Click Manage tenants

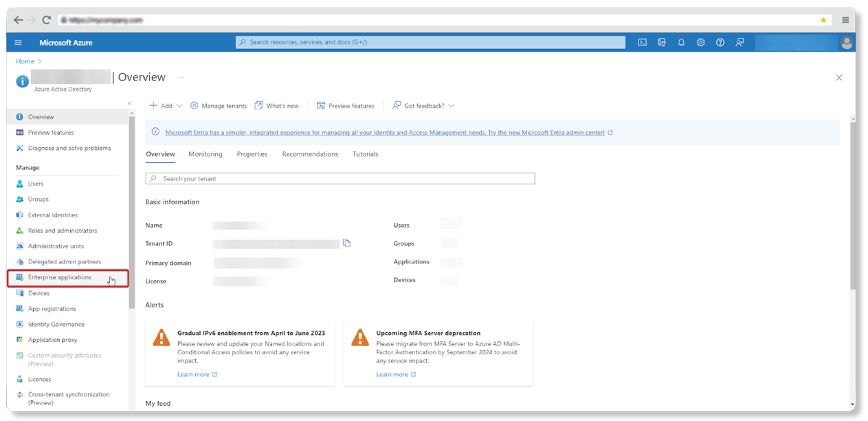coord(218,106)
